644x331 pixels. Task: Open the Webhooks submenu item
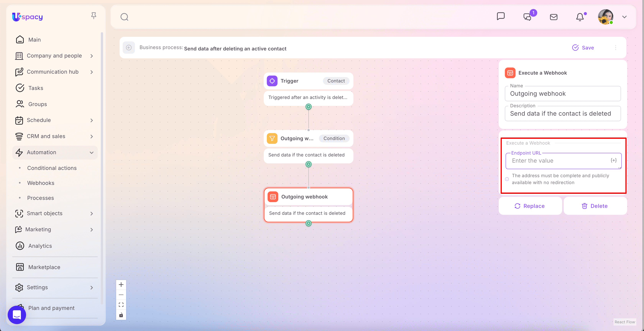coord(40,183)
